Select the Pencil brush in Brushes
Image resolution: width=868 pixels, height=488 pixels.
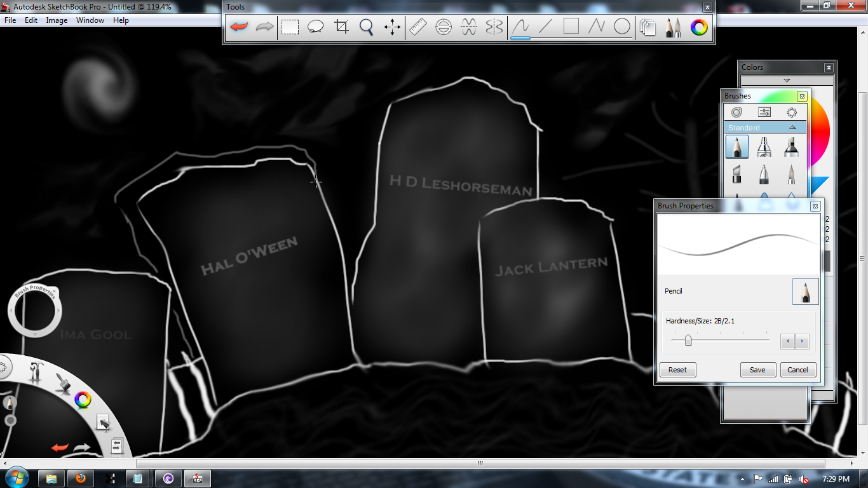click(736, 147)
